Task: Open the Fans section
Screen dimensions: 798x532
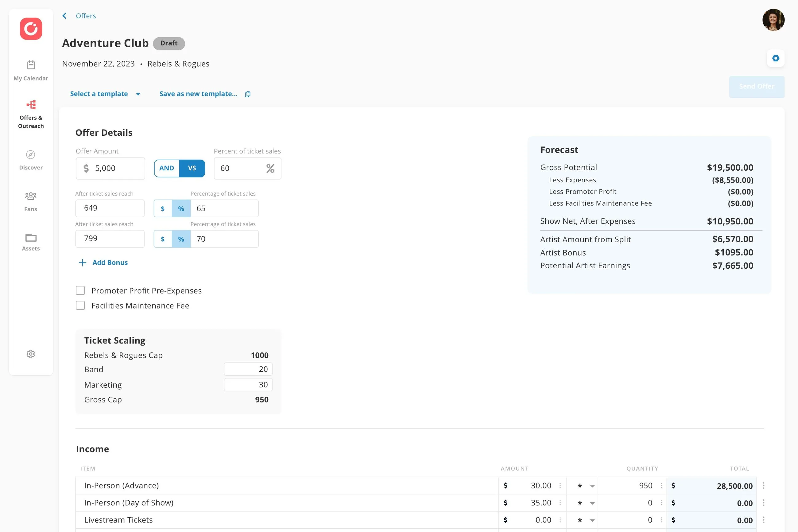Action: 30,202
